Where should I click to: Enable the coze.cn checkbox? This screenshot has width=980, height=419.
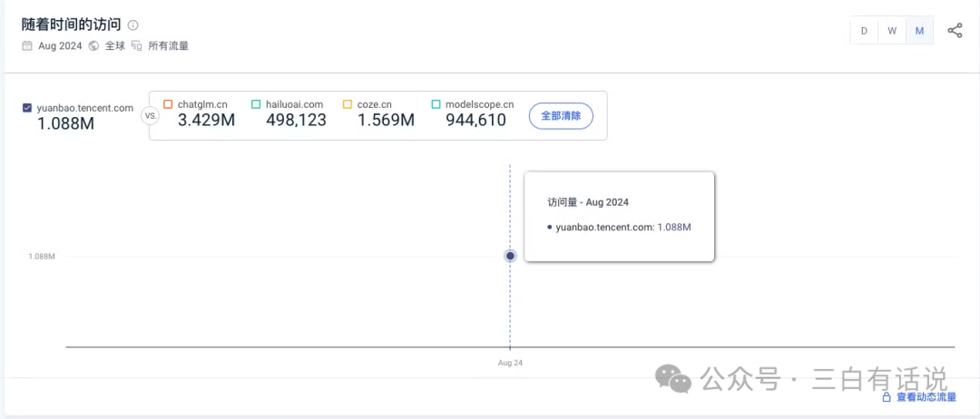tap(348, 104)
